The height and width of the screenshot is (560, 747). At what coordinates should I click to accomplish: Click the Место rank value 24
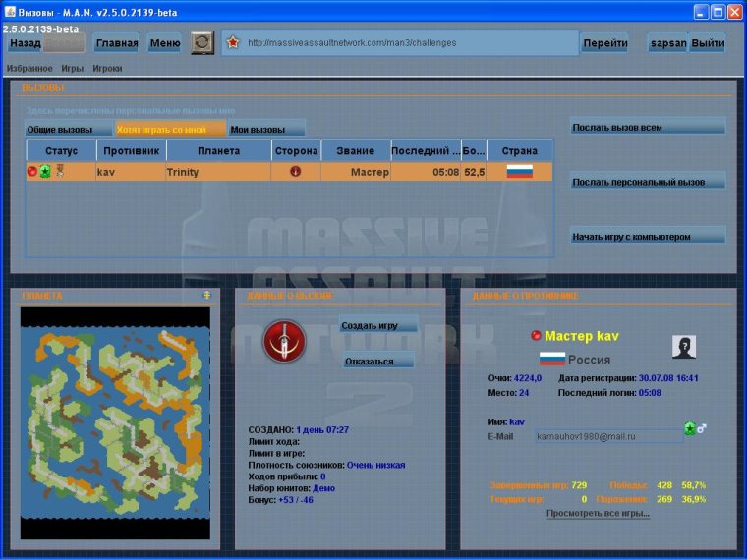524,393
